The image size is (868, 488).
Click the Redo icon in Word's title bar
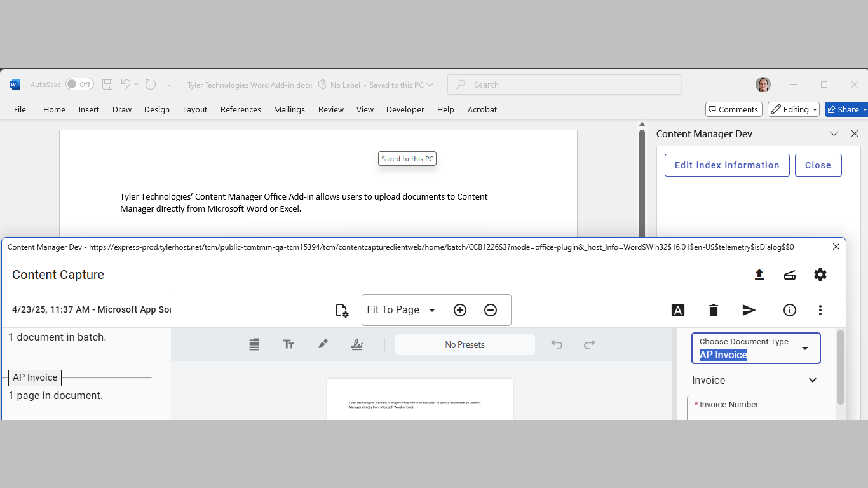click(151, 85)
